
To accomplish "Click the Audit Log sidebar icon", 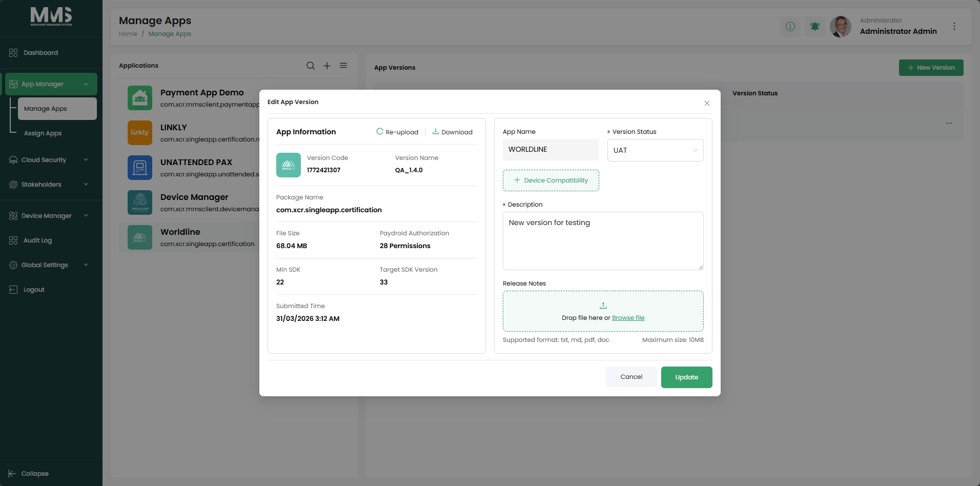I will pyautogui.click(x=13, y=240).
